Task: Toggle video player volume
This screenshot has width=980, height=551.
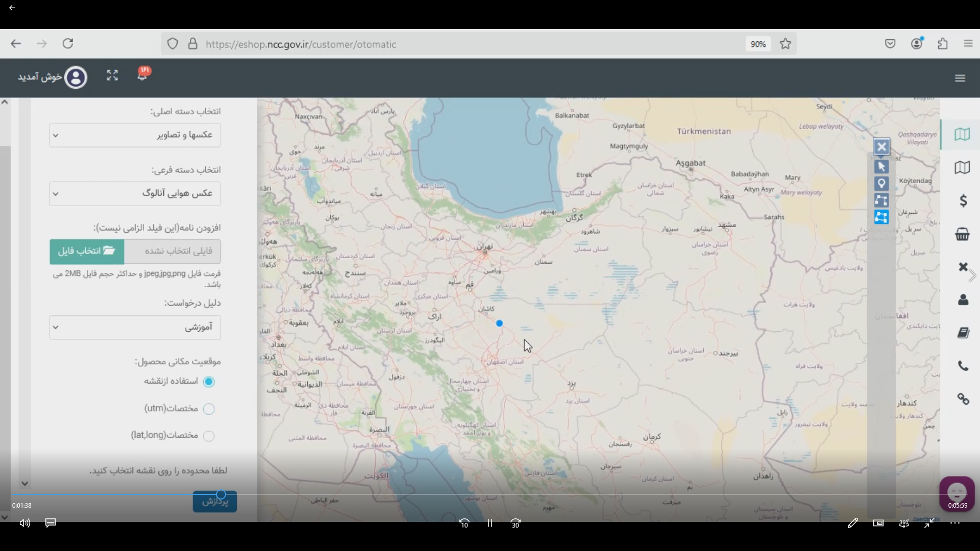Action: point(25,523)
